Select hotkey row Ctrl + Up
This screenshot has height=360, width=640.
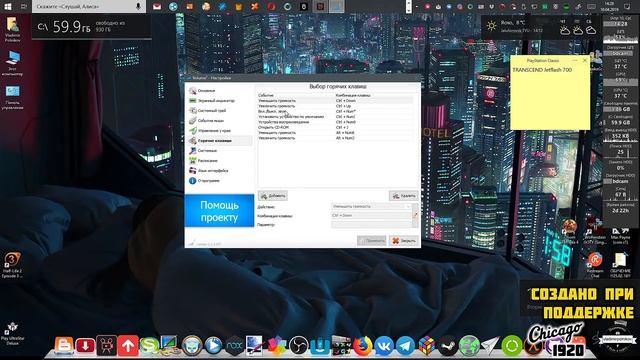pyautogui.click(x=336, y=106)
